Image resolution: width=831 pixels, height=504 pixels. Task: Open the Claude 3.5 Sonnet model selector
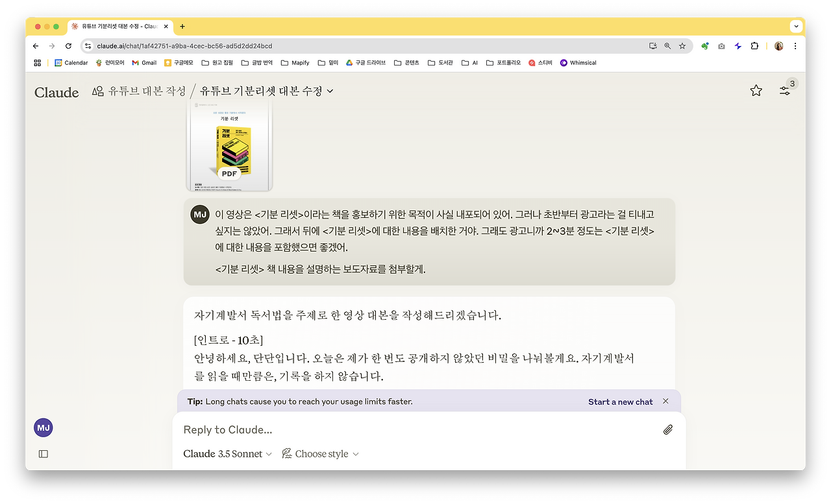(x=227, y=453)
